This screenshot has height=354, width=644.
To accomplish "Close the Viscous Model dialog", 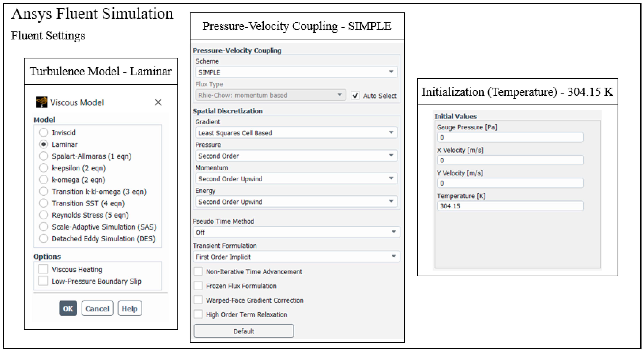I will click(x=158, y=102).
